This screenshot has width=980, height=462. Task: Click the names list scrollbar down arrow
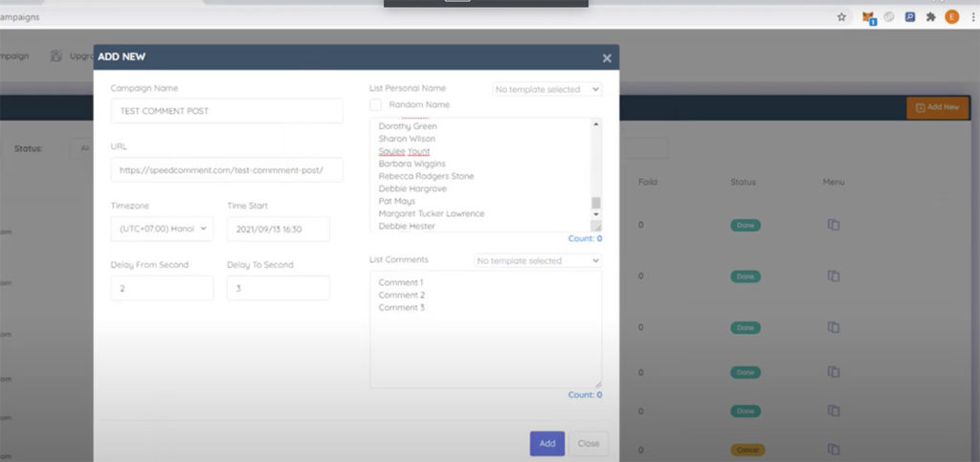pos(595,214)
